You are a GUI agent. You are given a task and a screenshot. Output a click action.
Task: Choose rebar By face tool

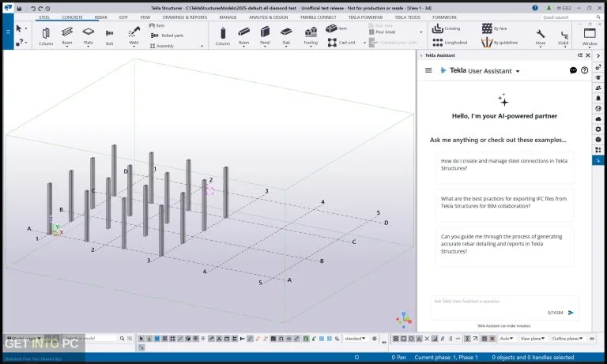pos(494,28)
